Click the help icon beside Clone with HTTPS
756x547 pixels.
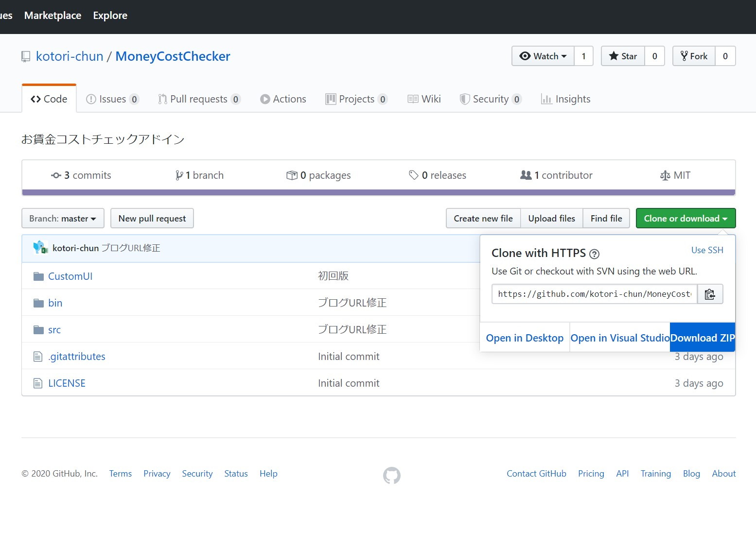pos(595,254)
